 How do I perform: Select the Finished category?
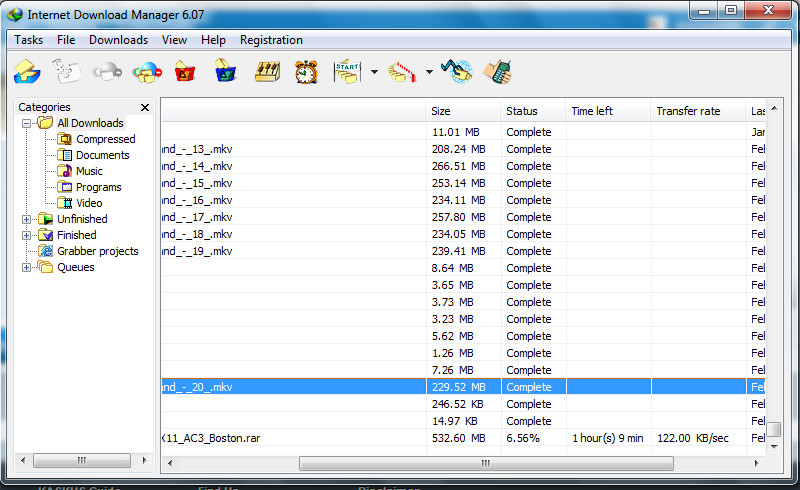tap(77, 235)
